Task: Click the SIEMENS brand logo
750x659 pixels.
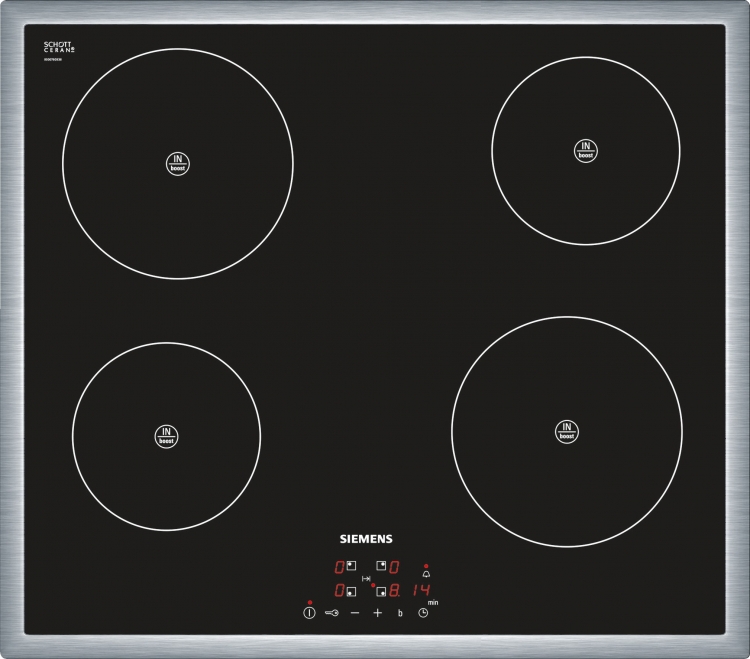Action: pos(366,537)
